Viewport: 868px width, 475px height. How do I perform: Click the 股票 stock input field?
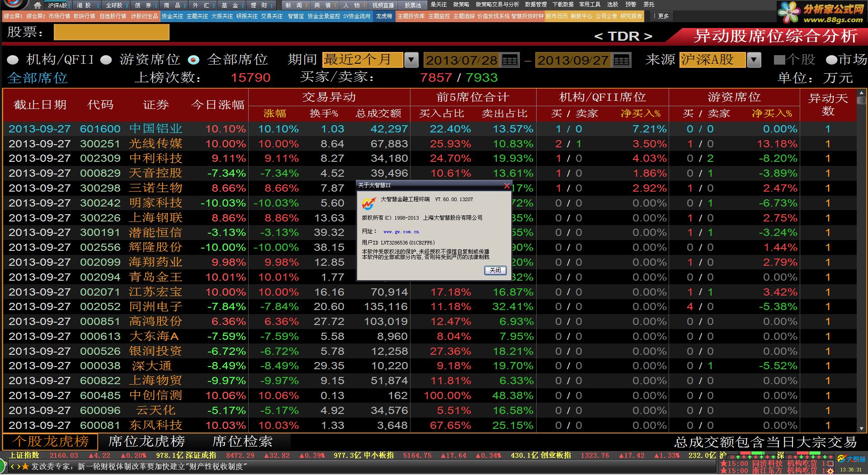point(111,33)
